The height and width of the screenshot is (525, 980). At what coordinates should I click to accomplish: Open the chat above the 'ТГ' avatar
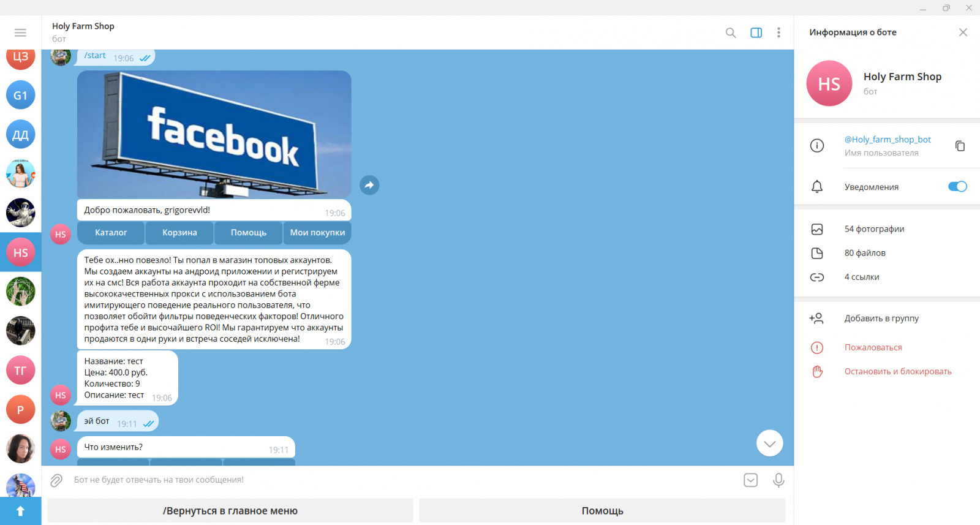click(21, 331)
